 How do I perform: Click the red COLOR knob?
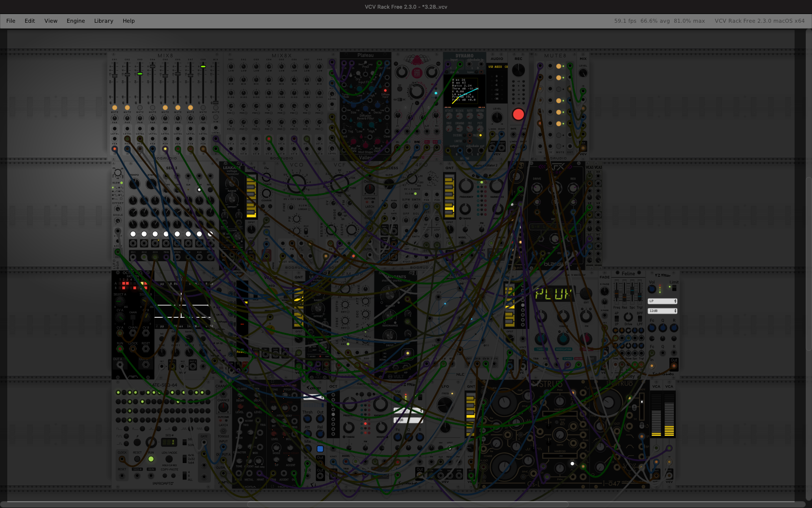tap(585, 339)
